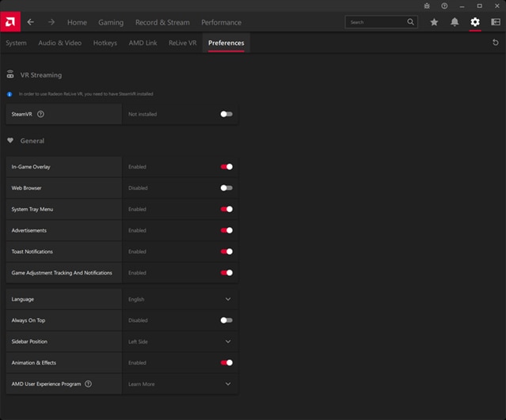The width and height of the screenshot is (506, 420).
Task: Reset preferences with the undo arrow icon
Action: pos(496,43)
